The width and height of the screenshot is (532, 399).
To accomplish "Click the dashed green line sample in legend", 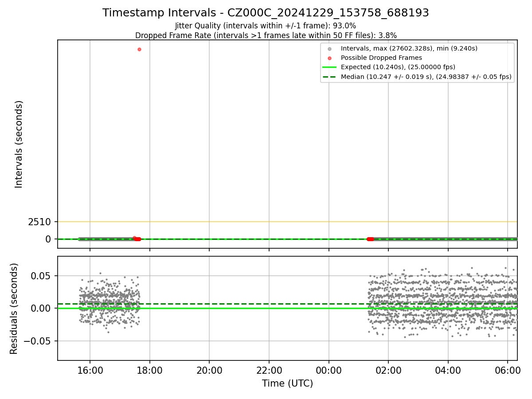I will 329,77.
